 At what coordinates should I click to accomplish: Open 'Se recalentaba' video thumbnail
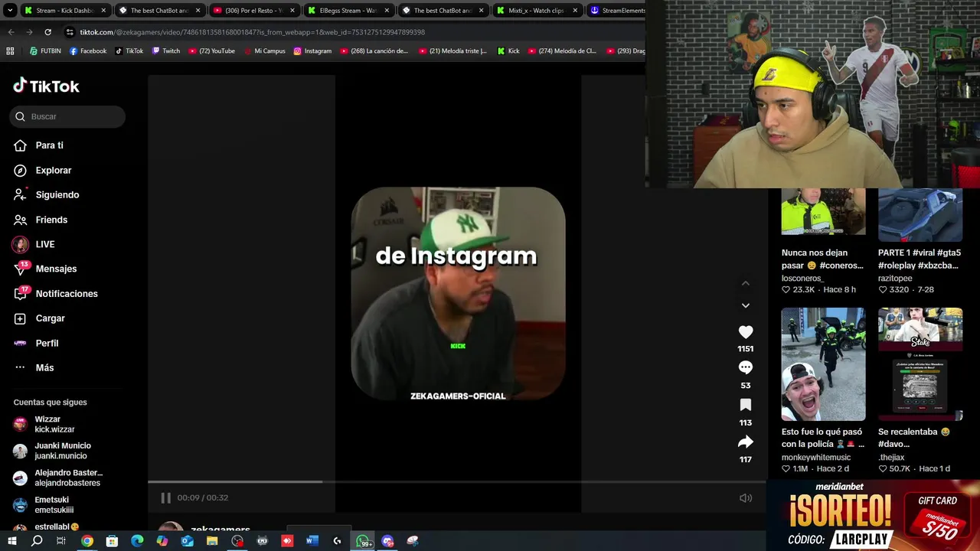point(920,364)
